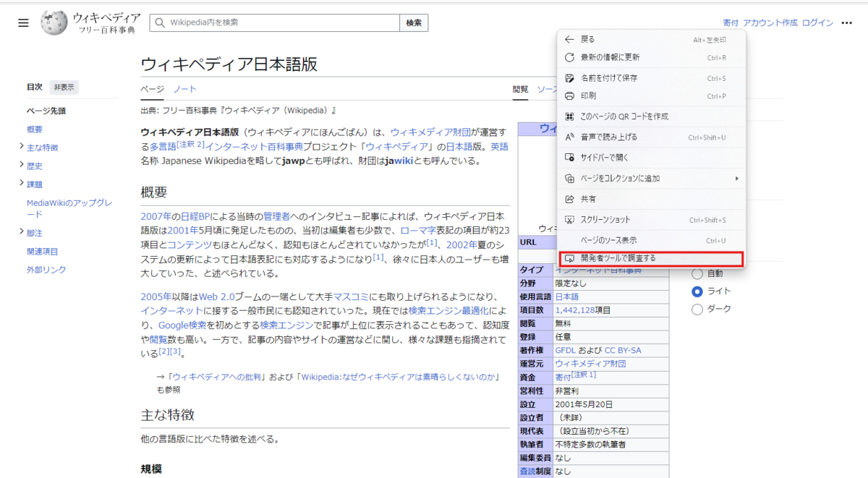Open Settings and more (...) in browser toolbar
This screenshot has height=478, width=868.
pos(847,22)
